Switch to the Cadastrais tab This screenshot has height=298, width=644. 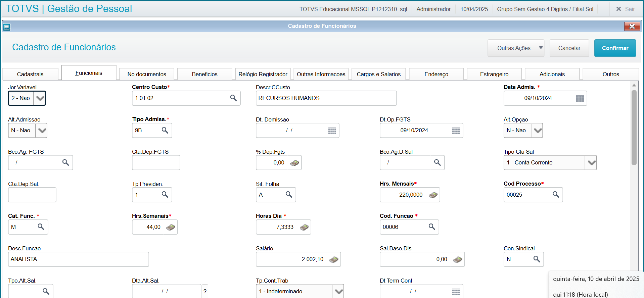tap(30, 74)
